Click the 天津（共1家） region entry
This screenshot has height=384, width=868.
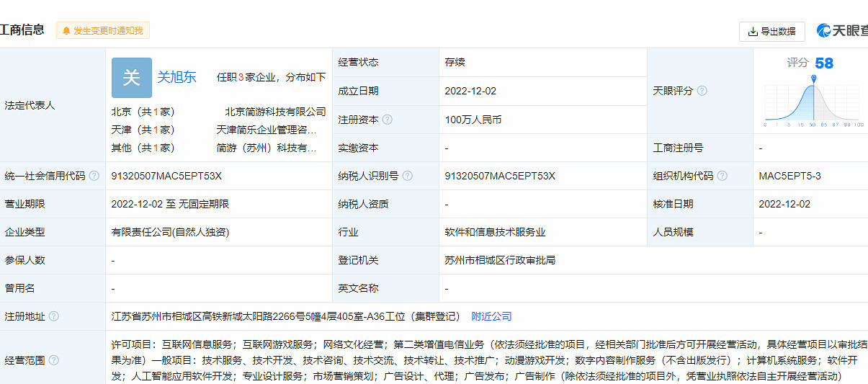click(143, 130)
